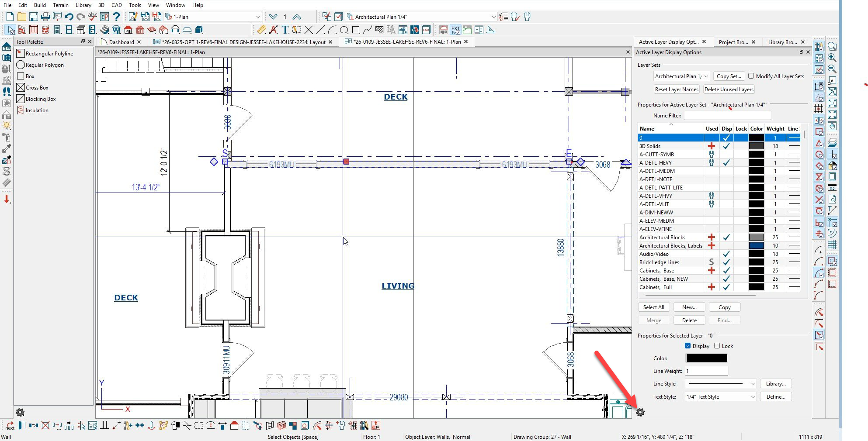The image size is (868, 441).
Task: Switch to the Project Browser tab
Action: [x=733, y=42]
